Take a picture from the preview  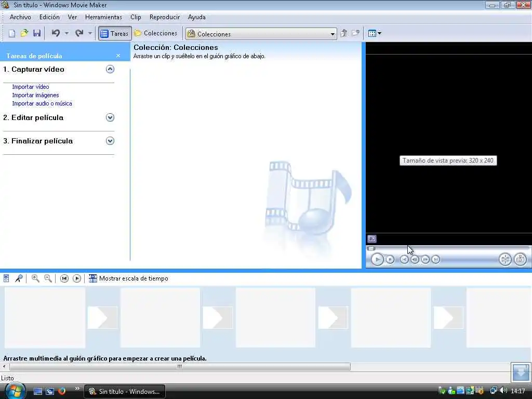520,260
